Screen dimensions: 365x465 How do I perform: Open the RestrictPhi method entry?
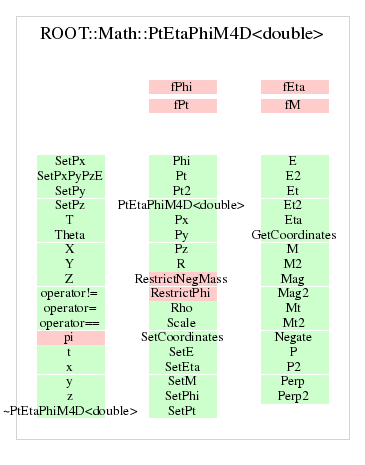tap(183, 293)
